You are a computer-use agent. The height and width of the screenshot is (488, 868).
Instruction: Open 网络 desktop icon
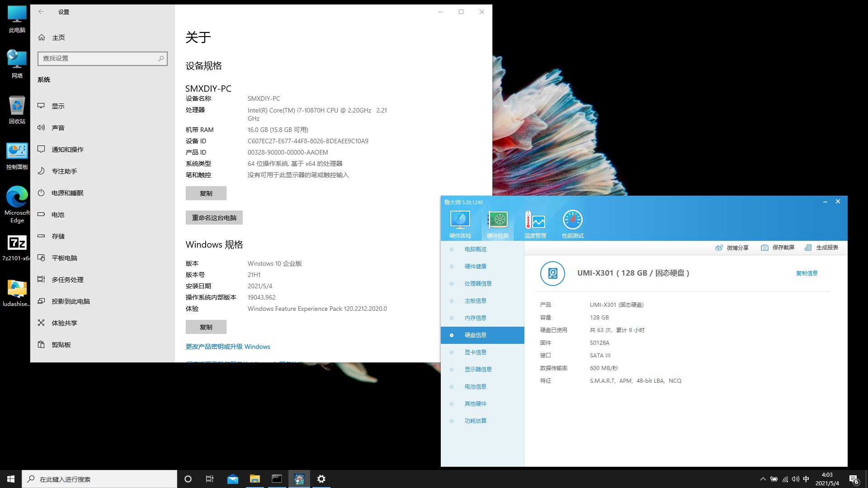coord(17,64)
